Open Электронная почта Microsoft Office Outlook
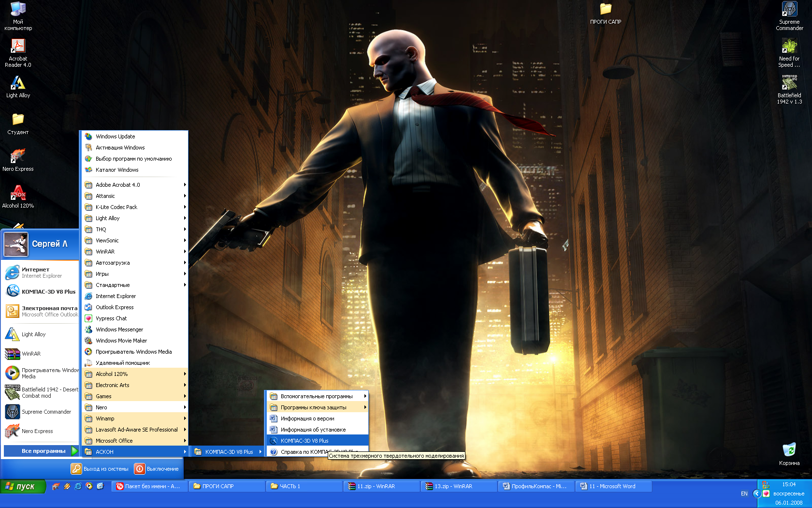Screen dimensions: 812x508 (x=41, y=311)
